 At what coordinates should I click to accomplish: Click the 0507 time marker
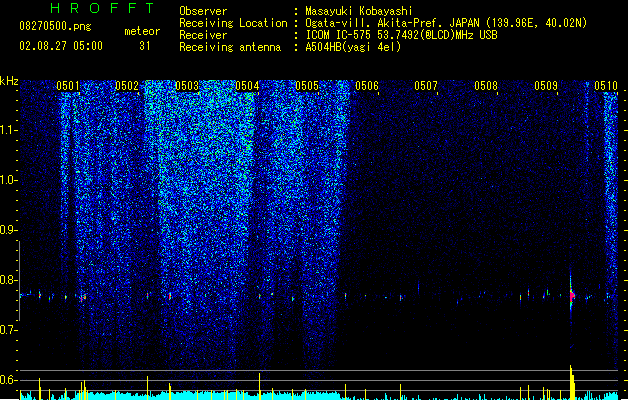tap(426, 86)
